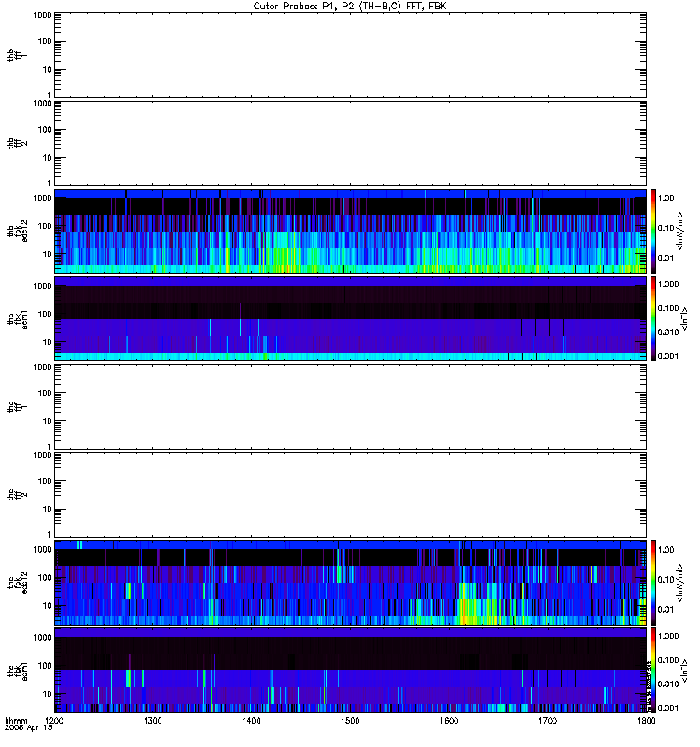Click the 1.00 value on the thc edc12 color bar
The width and height of the screenshot is (700, 747).
click(x=665, y=549)
